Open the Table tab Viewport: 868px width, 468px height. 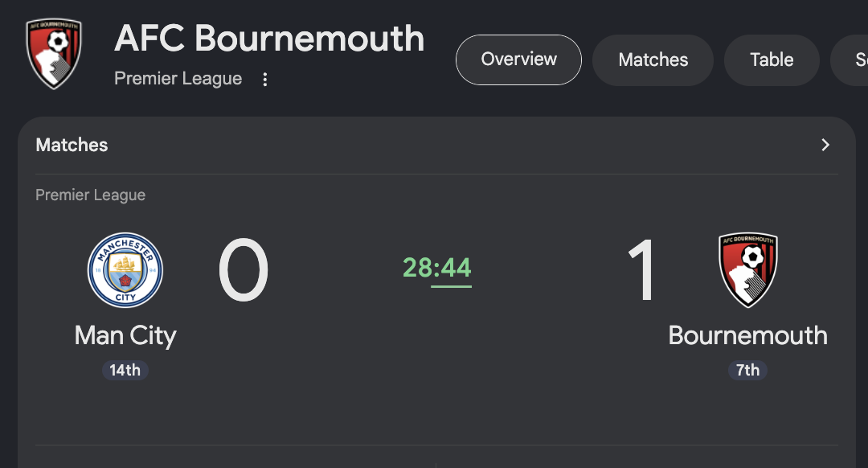coord(772,60)
